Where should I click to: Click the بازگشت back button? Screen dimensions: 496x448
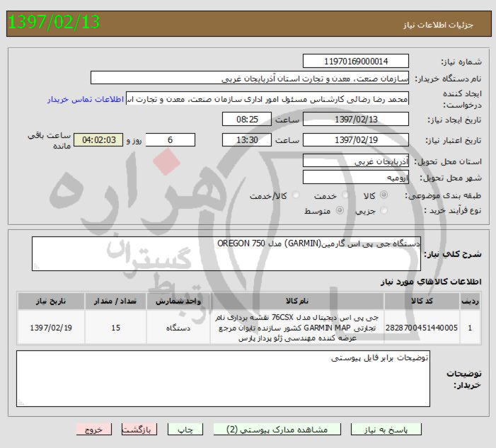click(x=139, y=430)
